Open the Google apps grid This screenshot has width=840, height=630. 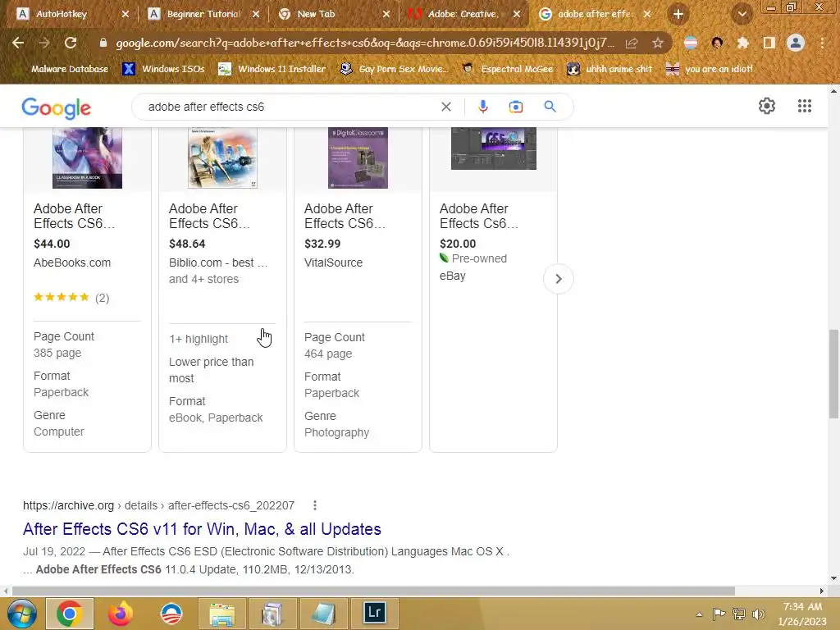point(804,106)
